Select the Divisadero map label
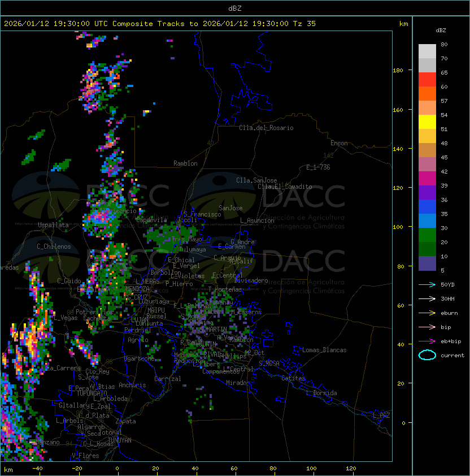Screen dimensions: 470x476 pyautogui.click(x=251, y=280)
